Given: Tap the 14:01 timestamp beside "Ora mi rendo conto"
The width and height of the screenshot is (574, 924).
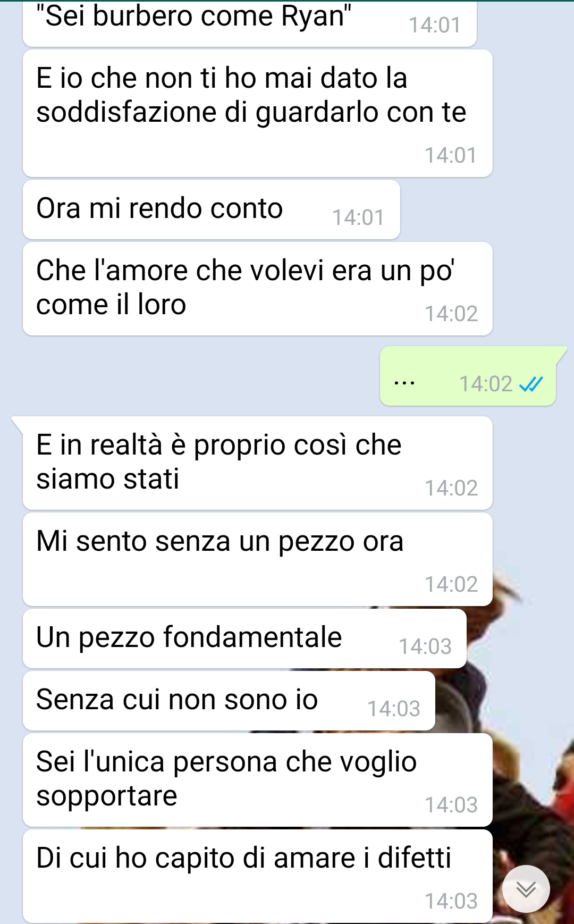Looking at the screenshot, I should [x=358, y=217].
